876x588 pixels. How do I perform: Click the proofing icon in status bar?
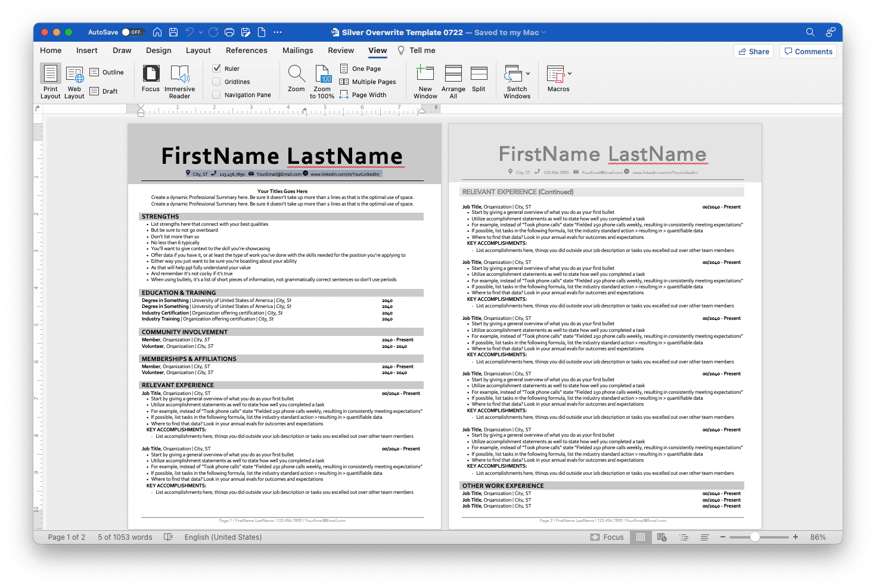click(x=169, y=537)
